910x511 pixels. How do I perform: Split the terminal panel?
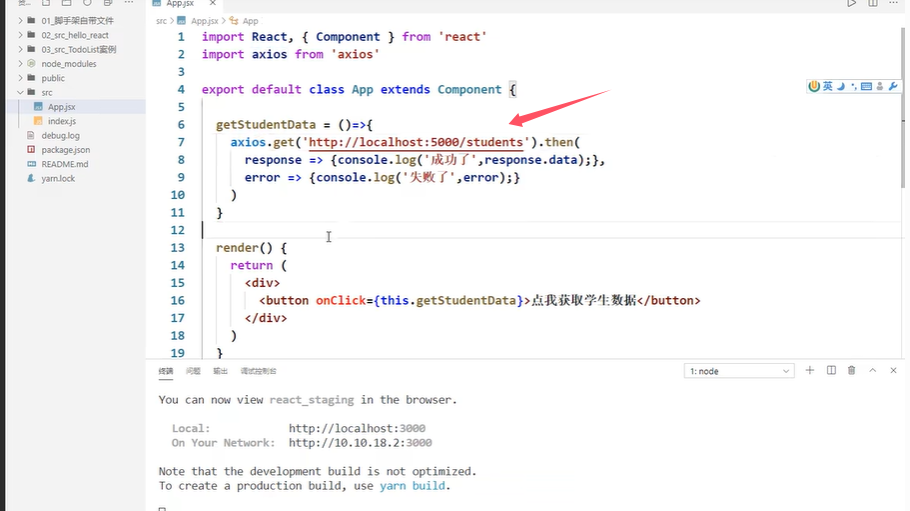831,370
